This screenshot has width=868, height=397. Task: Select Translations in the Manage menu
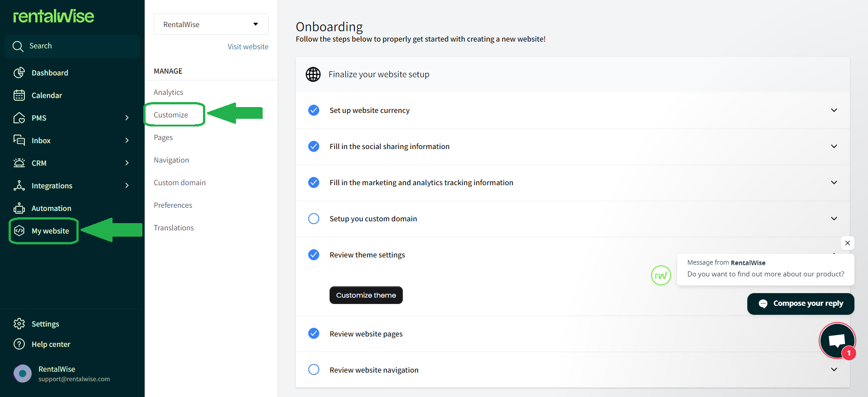point(174,228)
